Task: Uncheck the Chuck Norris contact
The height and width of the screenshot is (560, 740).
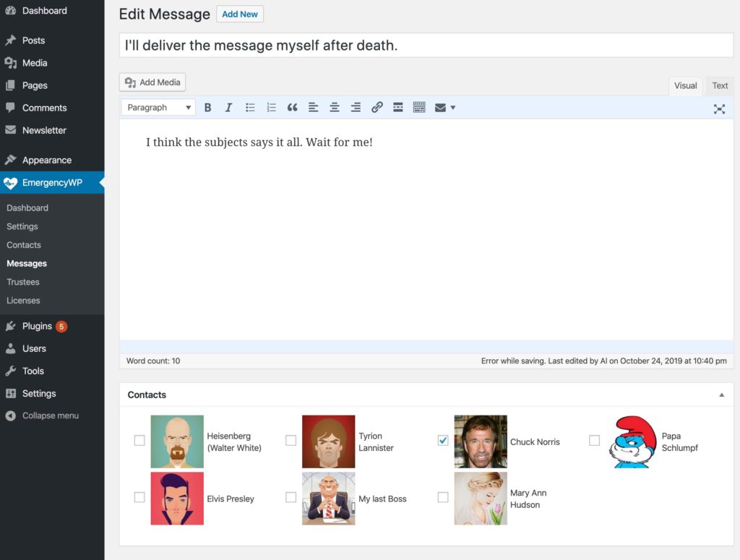Action: pyautogui.click(x=443, y=440)
